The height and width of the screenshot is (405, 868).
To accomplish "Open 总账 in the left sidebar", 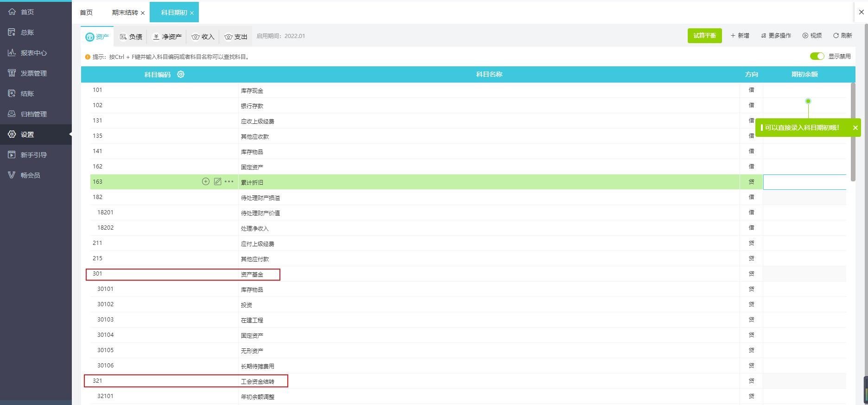I will click(27, 32).
